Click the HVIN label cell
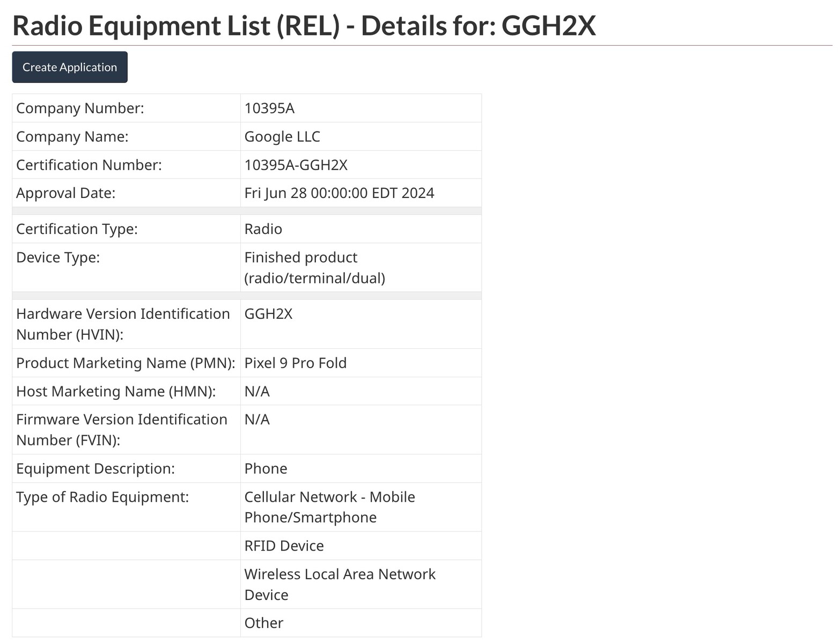 click(126, 324)
